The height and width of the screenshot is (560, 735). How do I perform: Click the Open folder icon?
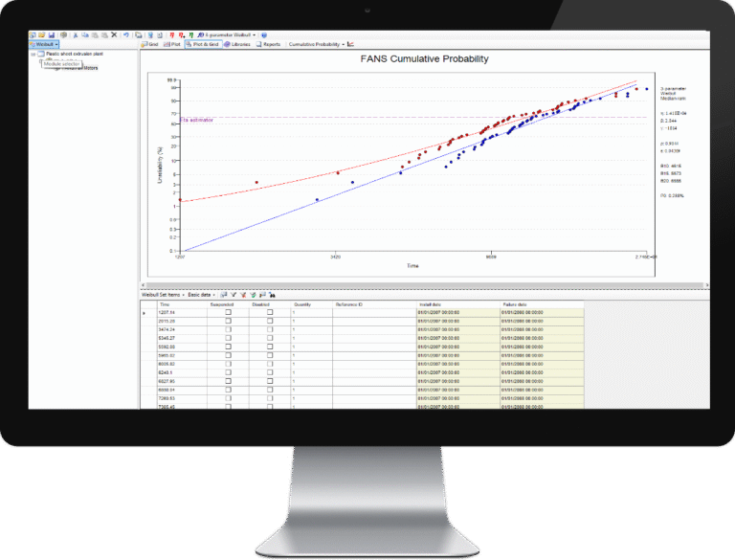(x=40, y=34)
